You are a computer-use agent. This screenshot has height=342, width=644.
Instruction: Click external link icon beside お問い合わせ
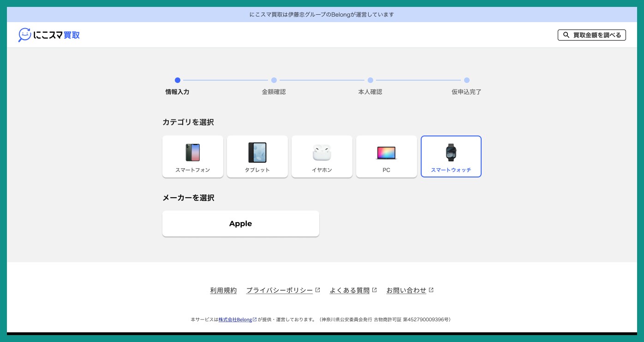tap(431, 290)
